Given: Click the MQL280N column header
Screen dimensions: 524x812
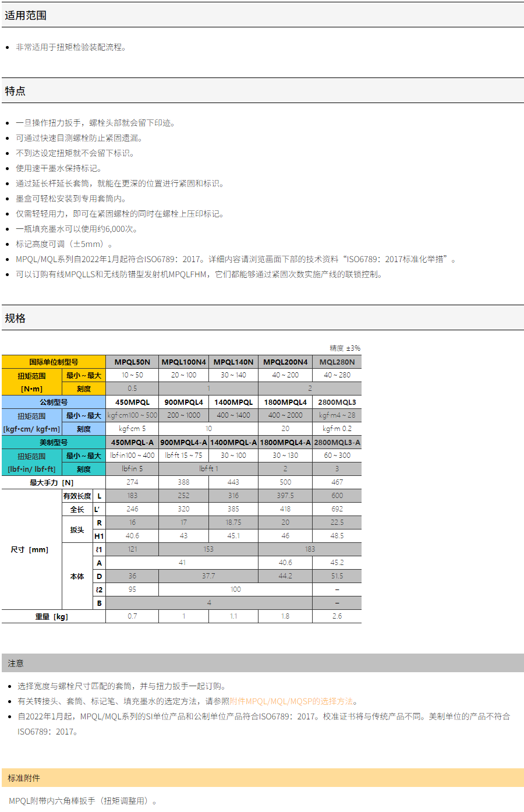Looking at the screenshot, I should (x=337, y=362).
